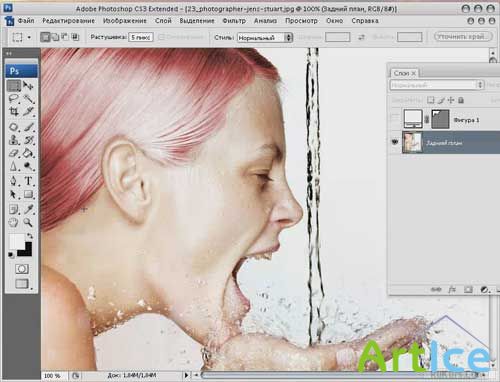Toggle lock position in Layers panel

coord(451,100)
